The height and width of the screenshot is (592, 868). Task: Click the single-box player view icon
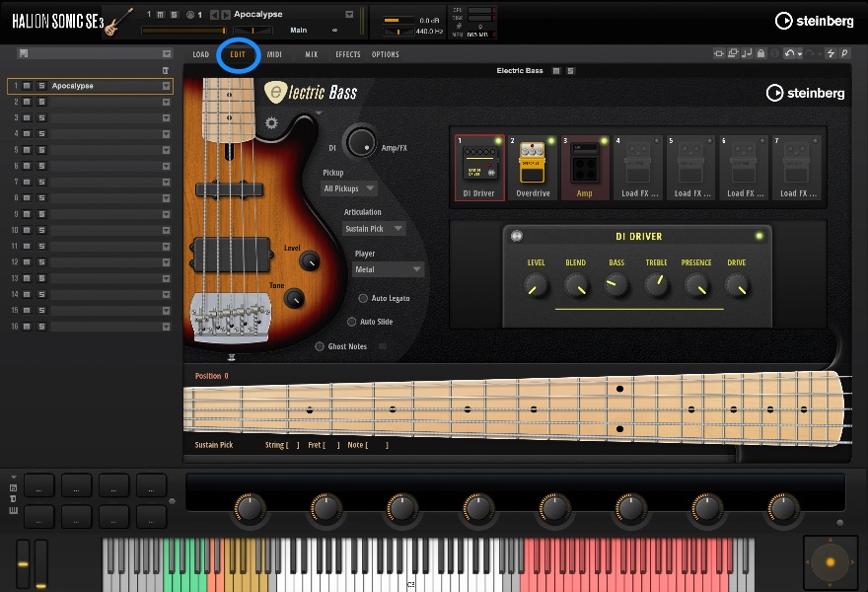point(718,53)
